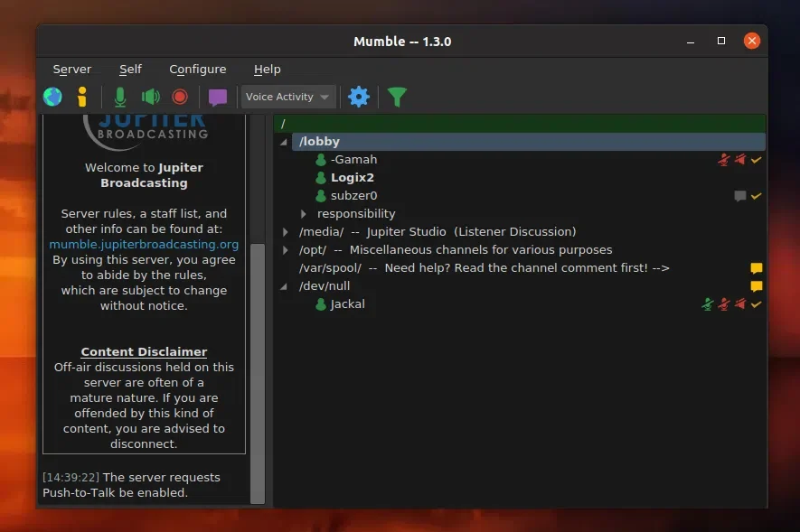Click Jackal's green user avatar icon
Image resolution: width=800 pixels, height=532 pixels.
[321, 304]
